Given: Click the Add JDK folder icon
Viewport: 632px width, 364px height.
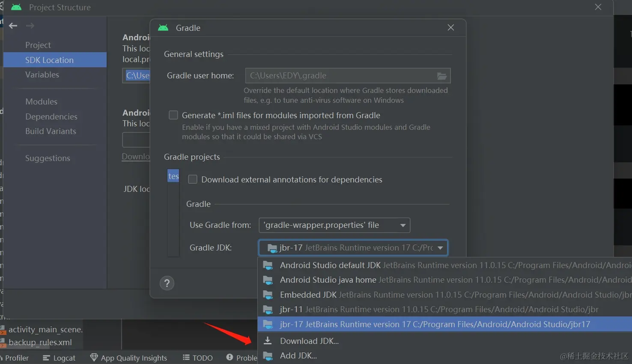Looking at the screenshot, I should 268,355.
